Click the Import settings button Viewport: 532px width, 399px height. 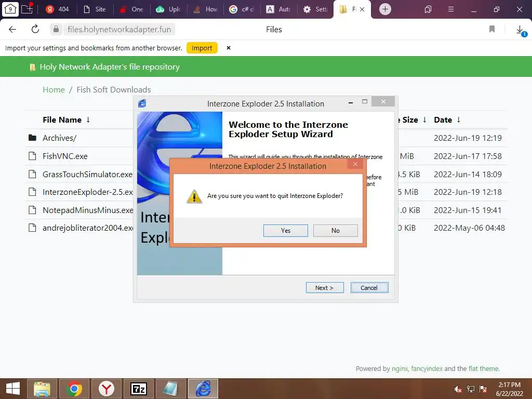point(202,48)
